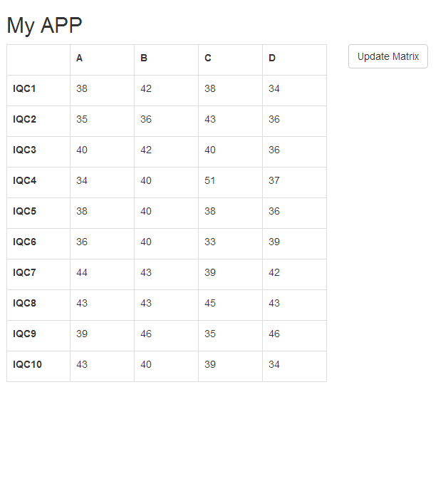Click column header D
The image size is (448, 484).
[x=272, y=58]
